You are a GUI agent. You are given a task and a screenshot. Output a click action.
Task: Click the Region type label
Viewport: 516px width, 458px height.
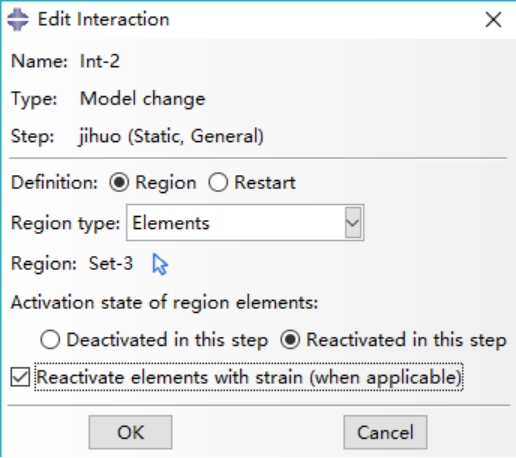(x=65, y=223)
